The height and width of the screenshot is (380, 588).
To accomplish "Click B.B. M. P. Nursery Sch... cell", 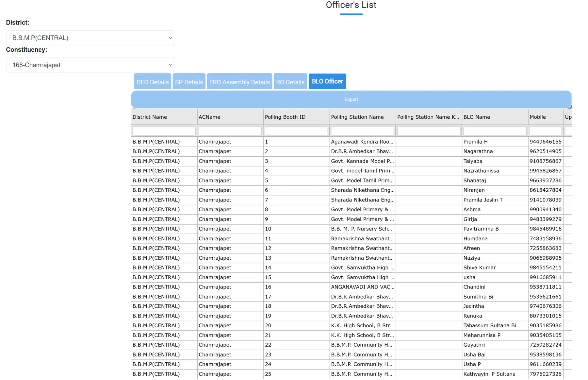I will (x=361, y=229).
